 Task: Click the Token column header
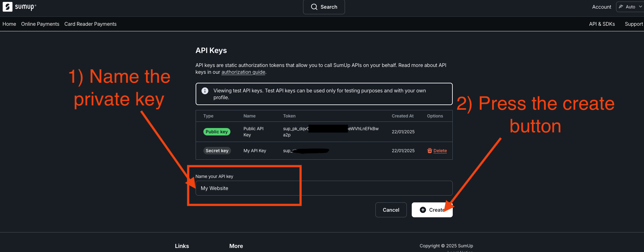tap(289, 116)
